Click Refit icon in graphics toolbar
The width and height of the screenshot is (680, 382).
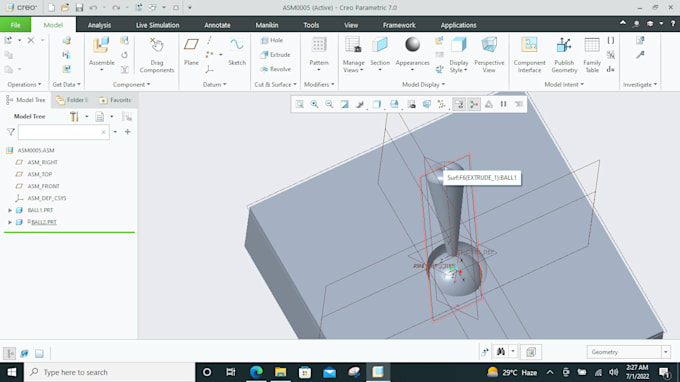[x=300, y=104]
